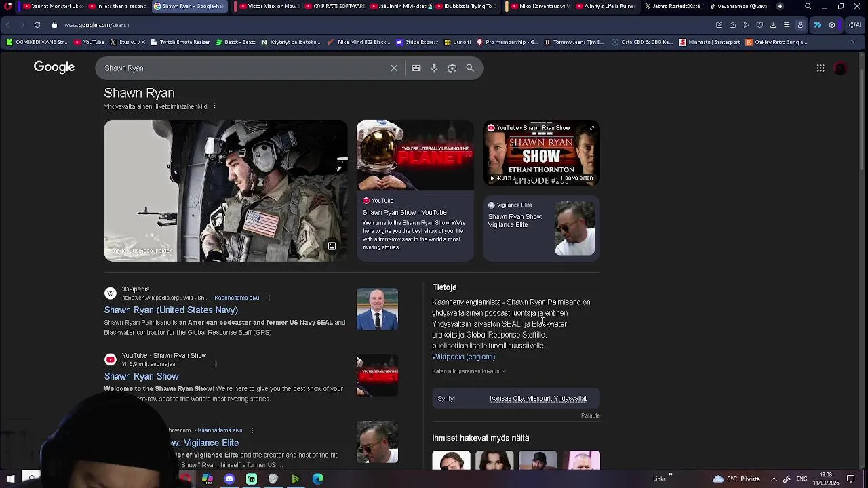Open the notification center icon

[x=850, y=479]
